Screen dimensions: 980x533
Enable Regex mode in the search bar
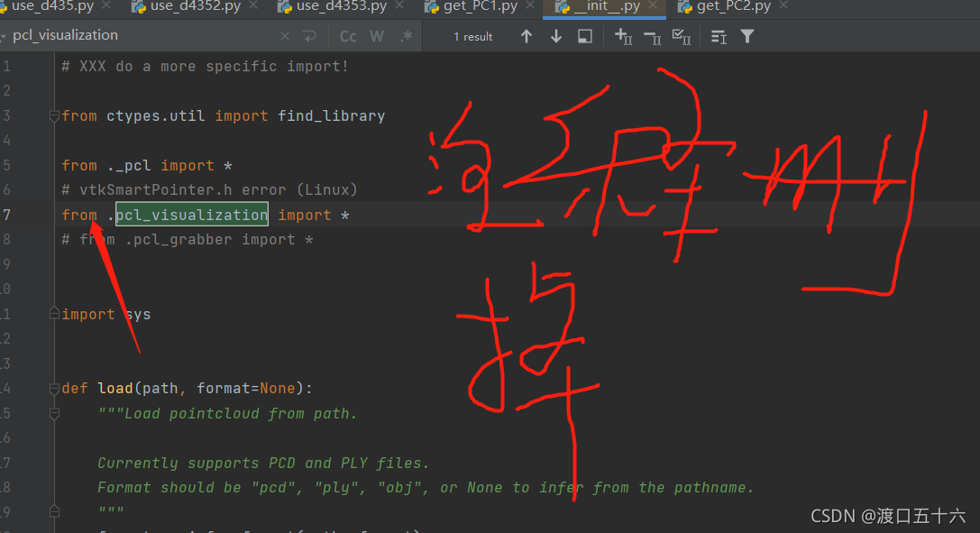pos(408,36)
